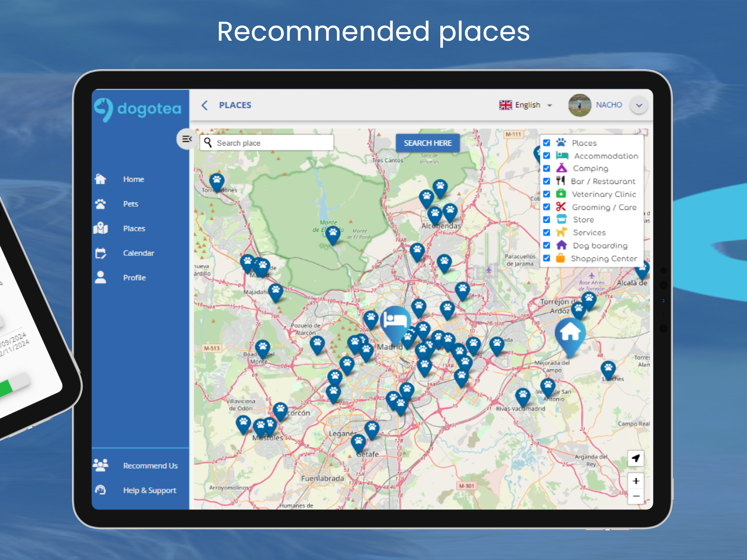Screen dimensions: 747x560
Task: Uncheck the Camping filter checkbox
Action: [547, 168]
